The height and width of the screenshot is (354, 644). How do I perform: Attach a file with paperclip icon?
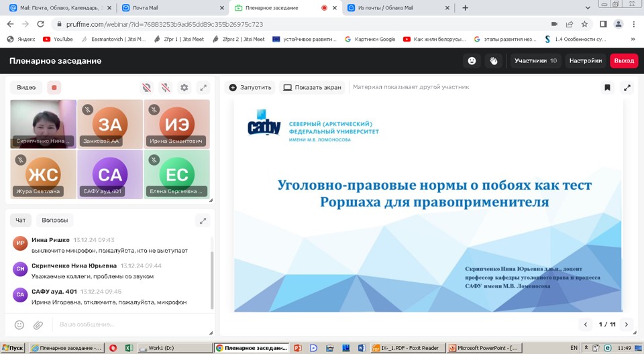click(38, 324)
